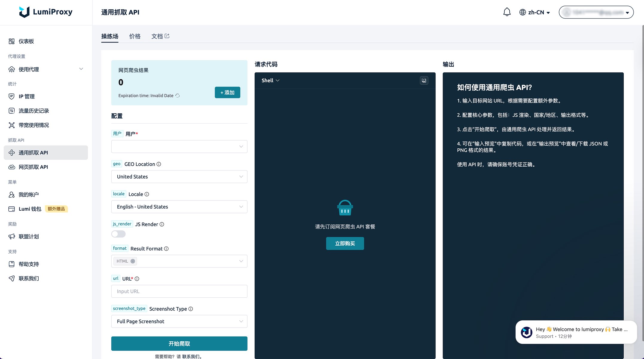
Task: Open the Shell language dropdown
Action: click(270, 80)
